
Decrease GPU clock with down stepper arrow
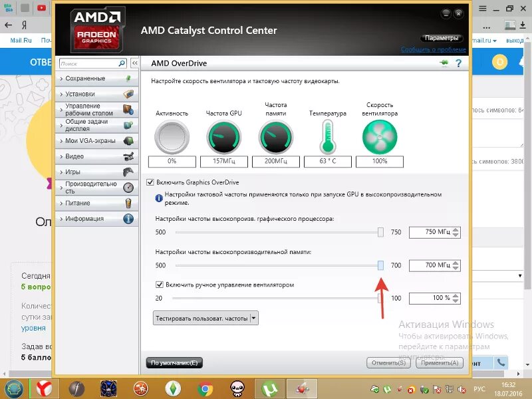click(x=456, y=235)
